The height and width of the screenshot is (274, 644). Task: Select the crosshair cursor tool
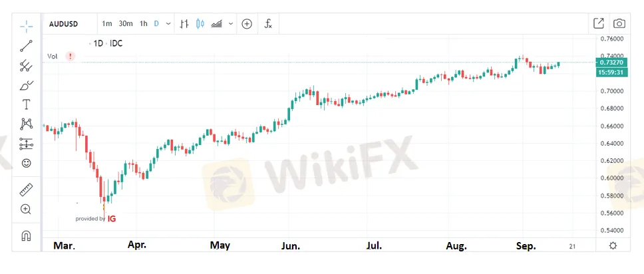click(26, 26)
